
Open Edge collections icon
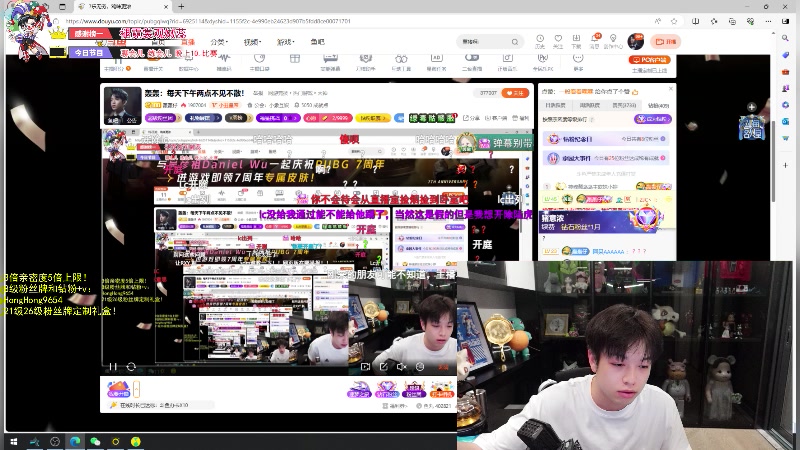coord(732,21)
